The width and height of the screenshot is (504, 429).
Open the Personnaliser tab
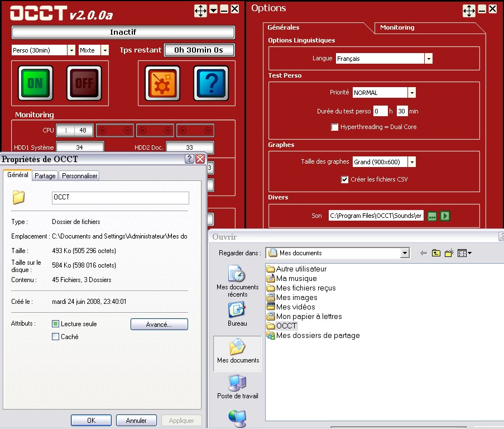pyautogui.click(x=79, y=176)
